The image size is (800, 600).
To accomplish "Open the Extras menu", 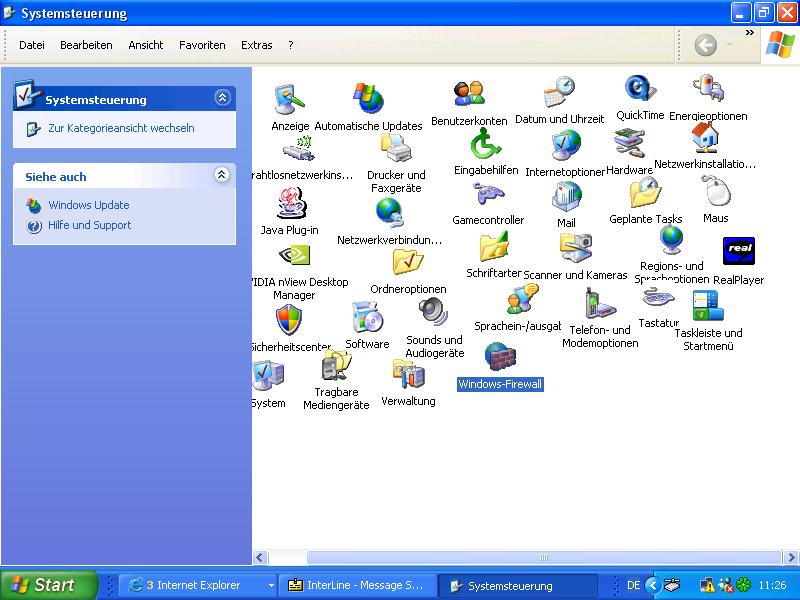I will pyautogui.click(x=256, y=45).
